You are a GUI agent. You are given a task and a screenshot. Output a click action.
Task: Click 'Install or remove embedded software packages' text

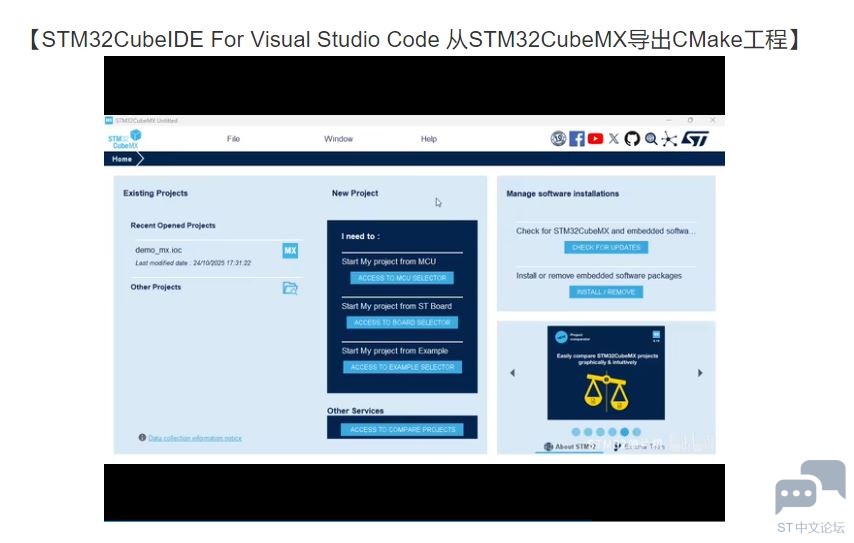tap(599, 276)
